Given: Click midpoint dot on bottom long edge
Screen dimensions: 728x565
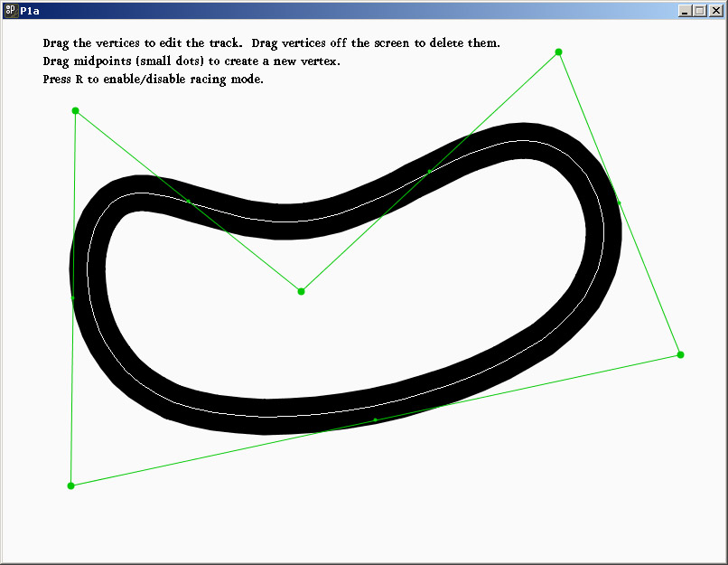Looking at the screenshot, I should point(376,420).
